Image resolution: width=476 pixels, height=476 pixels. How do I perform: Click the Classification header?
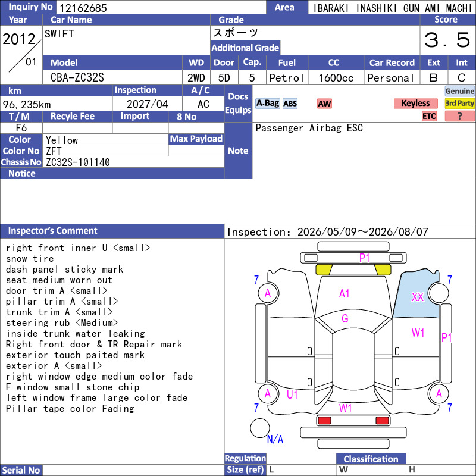coord(371,459)
